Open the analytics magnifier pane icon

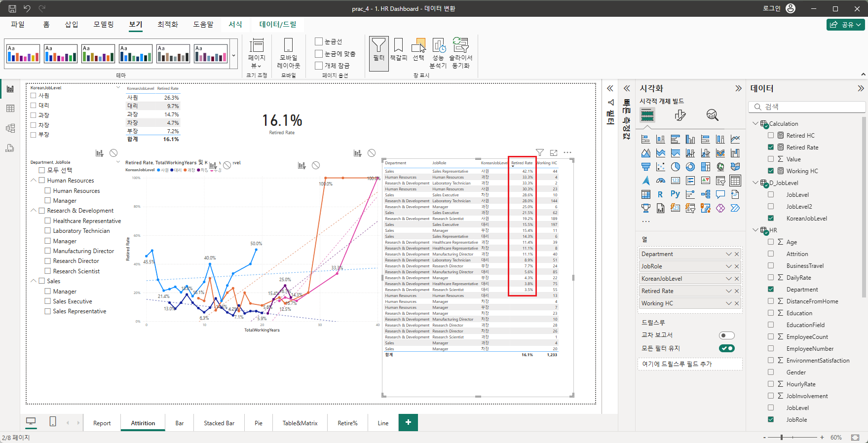click(x=712, y=115)
